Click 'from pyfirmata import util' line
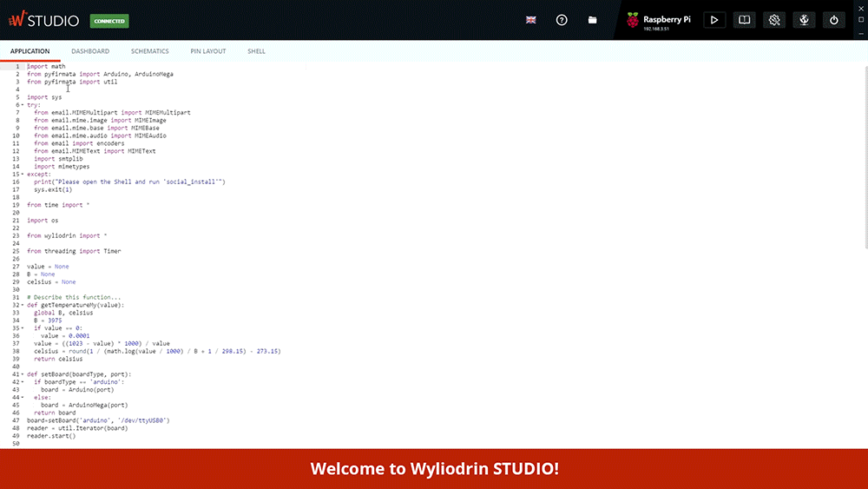 (x=72, y=82)
